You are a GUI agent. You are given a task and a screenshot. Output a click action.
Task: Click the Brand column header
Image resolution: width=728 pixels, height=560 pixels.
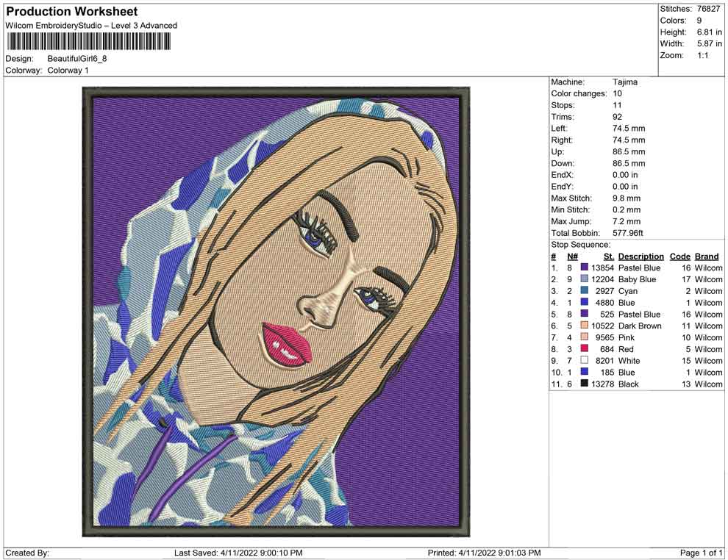pyautogui.click(x=707, y=256)
